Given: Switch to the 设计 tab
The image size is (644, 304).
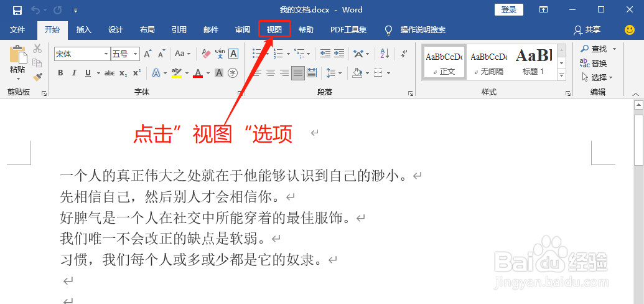Looking at the screenshot, I should 115,30.
